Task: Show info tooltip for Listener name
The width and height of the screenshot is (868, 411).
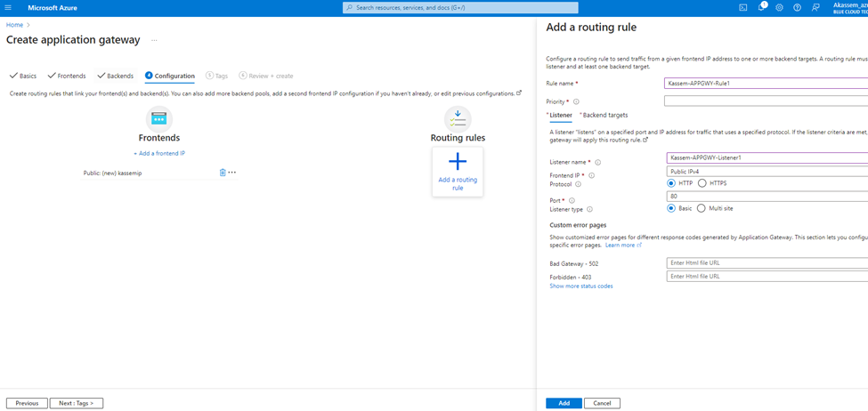Action: pyautogui.click(x=598, y=163)
